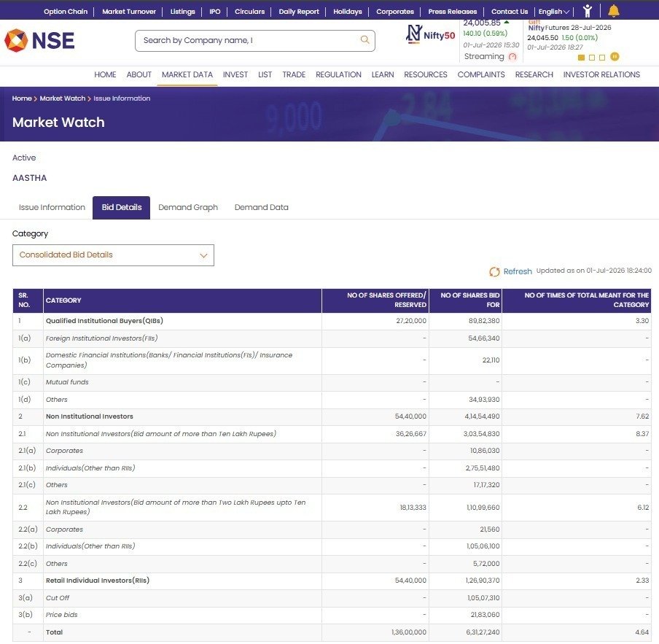Click the 4.64 total subscription value
Image resolution: width=659 pixels, height=644 pixels.
click(642, 632)
